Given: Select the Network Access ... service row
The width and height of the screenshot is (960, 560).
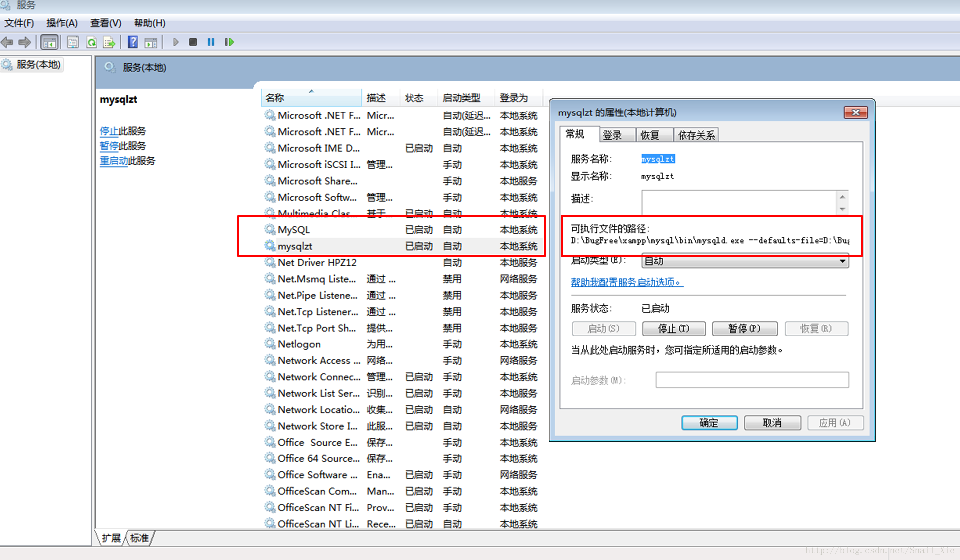Looking at the screenshot, I should [x=401, y=360].
